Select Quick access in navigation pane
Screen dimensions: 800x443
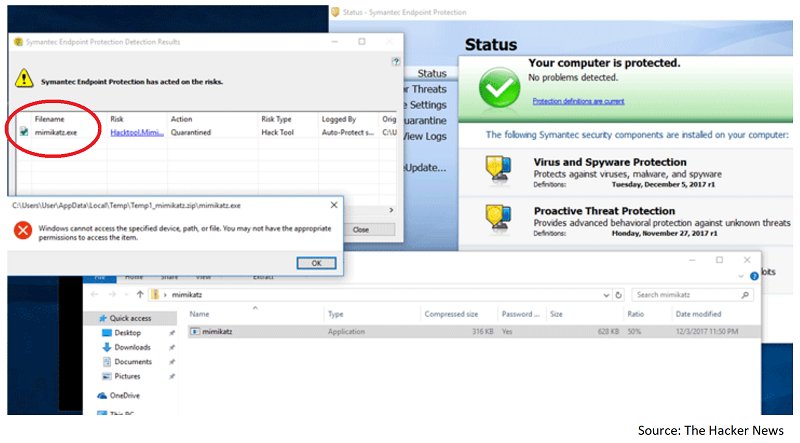(130, 318)
